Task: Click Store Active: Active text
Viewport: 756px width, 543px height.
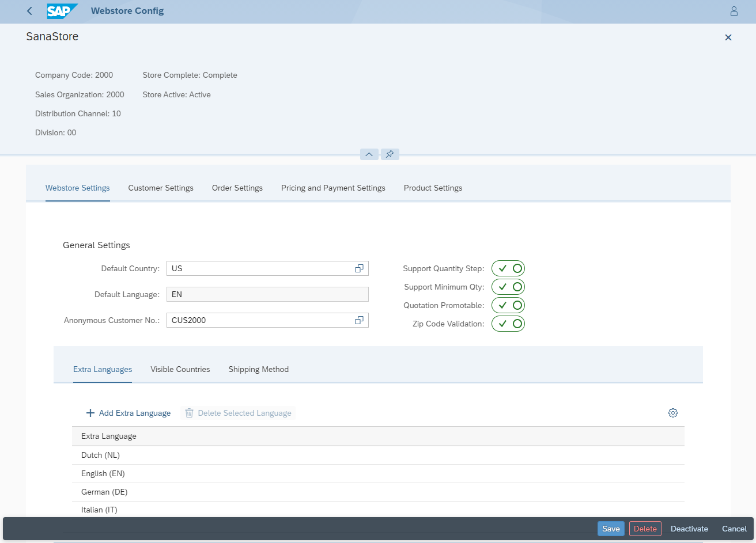Action: click(x=176, y=94)
